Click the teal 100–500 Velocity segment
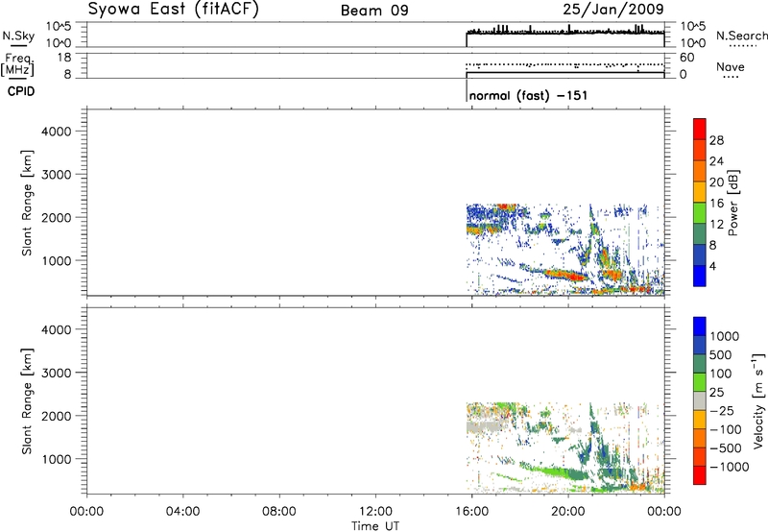This screenshot has width=768, height=532. (700, 364)
